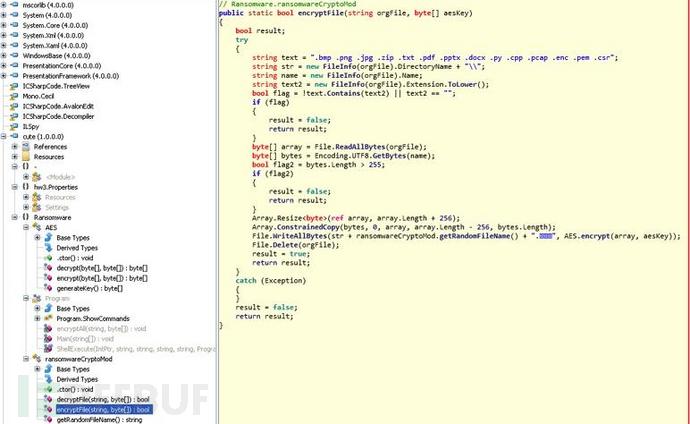Select encrypt(byte[], byte[]) method in AES
The image size is (690, 424).
102,278
